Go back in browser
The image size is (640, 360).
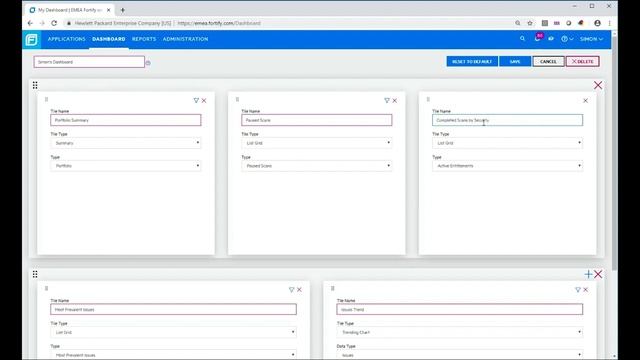pos(30,23)
